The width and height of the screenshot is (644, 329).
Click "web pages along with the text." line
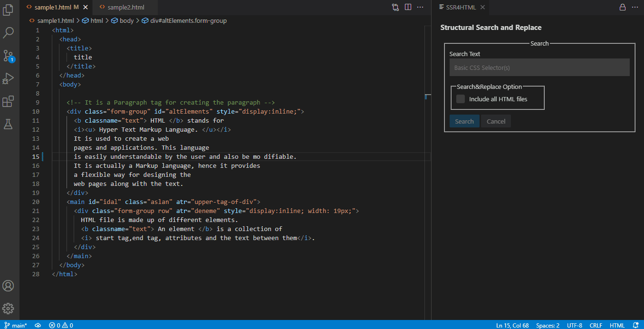(128, 184)
